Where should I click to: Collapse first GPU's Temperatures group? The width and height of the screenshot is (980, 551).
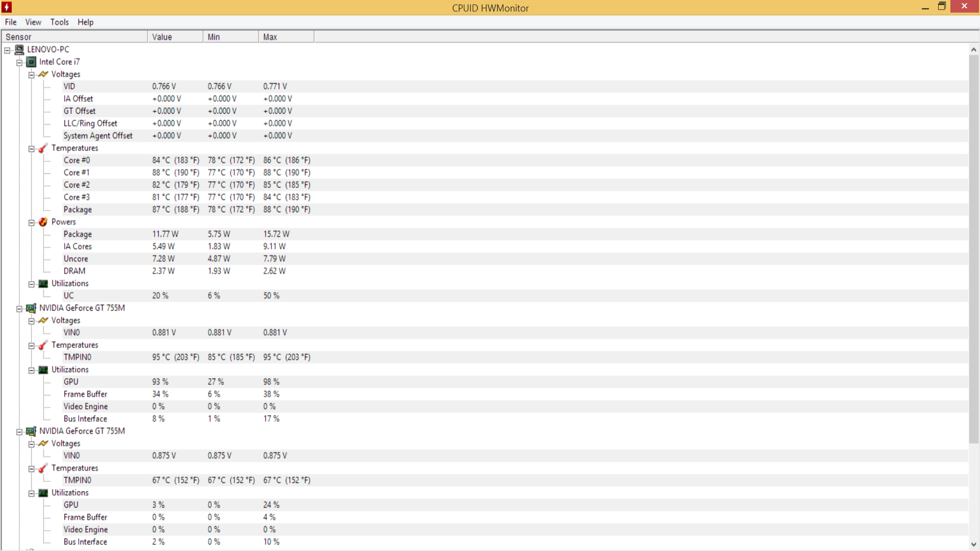(32, 345)
